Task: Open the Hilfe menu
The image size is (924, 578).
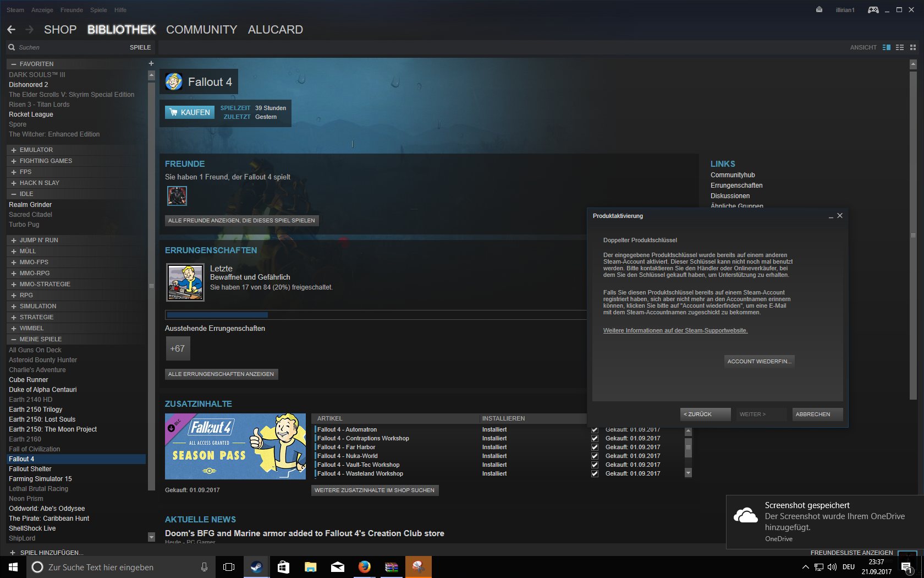Action: point(120,10)
